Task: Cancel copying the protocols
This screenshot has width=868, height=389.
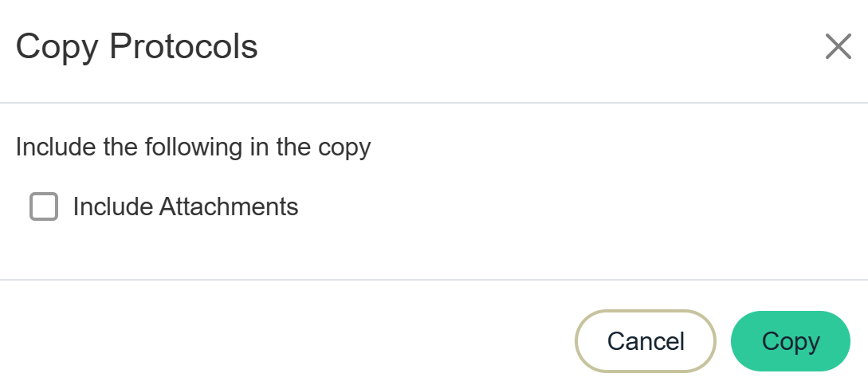Action: (646, 341)
